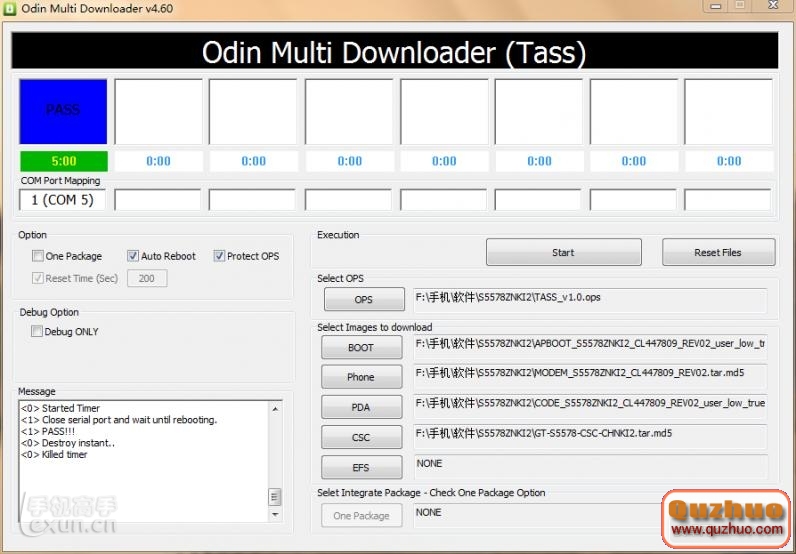Click the EFS file button
The height and width of the screenshot is (554, 796).
click(361, 467)
